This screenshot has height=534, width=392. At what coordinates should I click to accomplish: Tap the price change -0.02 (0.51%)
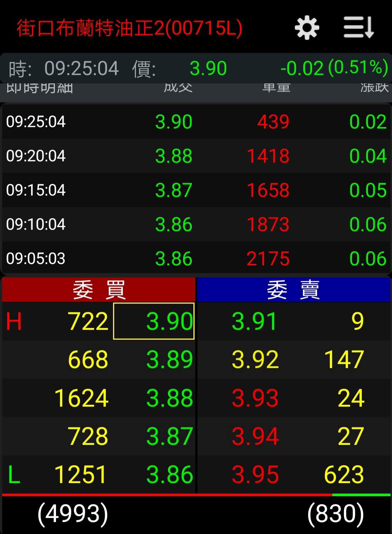point(334,68)
